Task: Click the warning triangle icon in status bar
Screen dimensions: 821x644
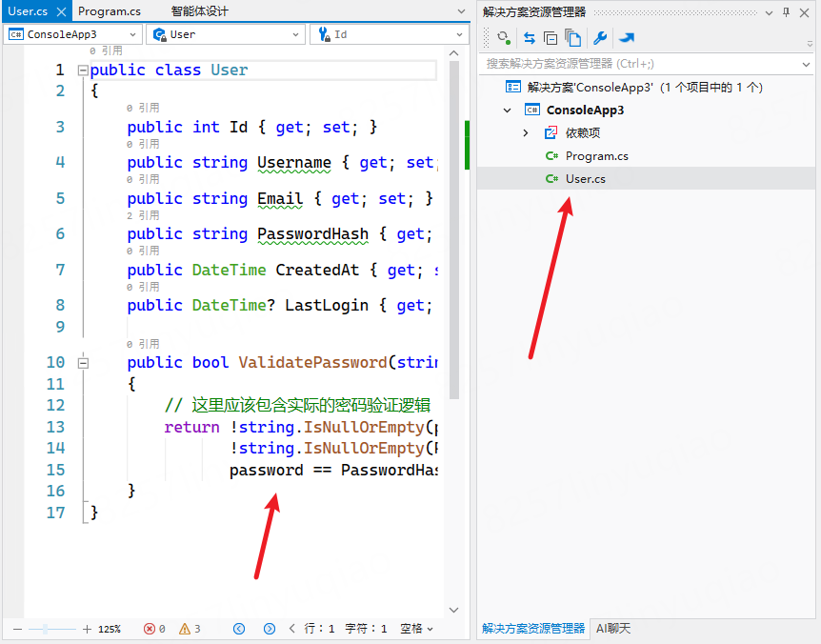Action: [185, 629]
